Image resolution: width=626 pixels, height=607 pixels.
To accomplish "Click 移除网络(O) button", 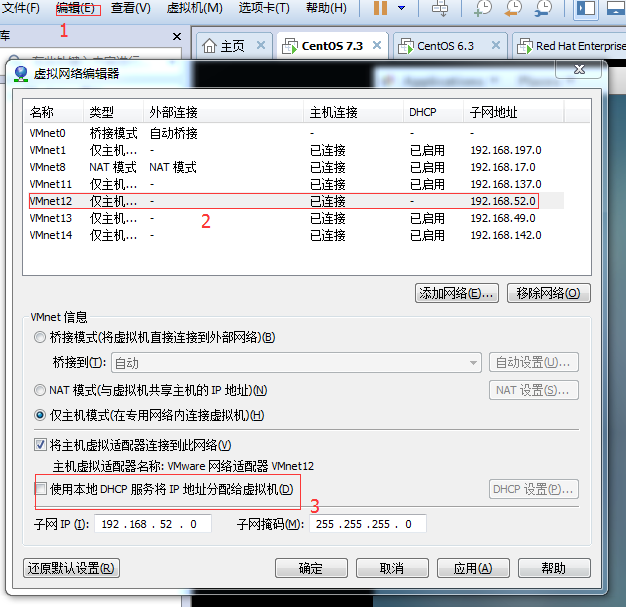I will [x=549, y=294].
